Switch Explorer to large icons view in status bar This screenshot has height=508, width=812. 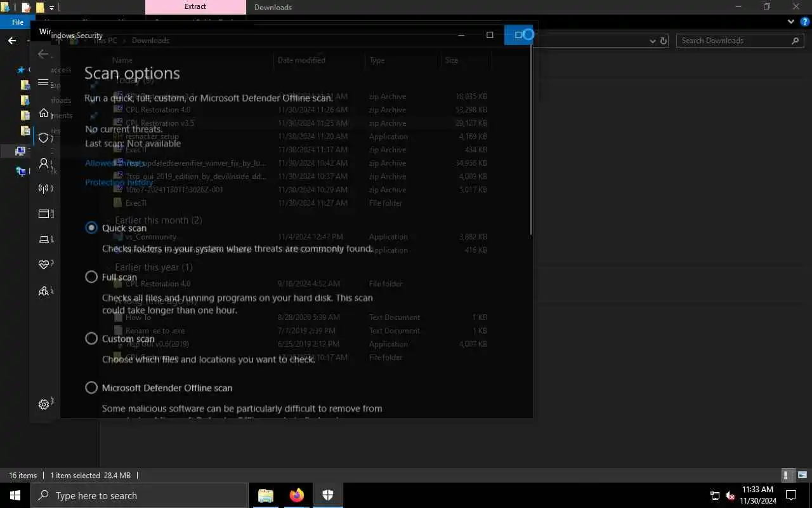[802, 475]
